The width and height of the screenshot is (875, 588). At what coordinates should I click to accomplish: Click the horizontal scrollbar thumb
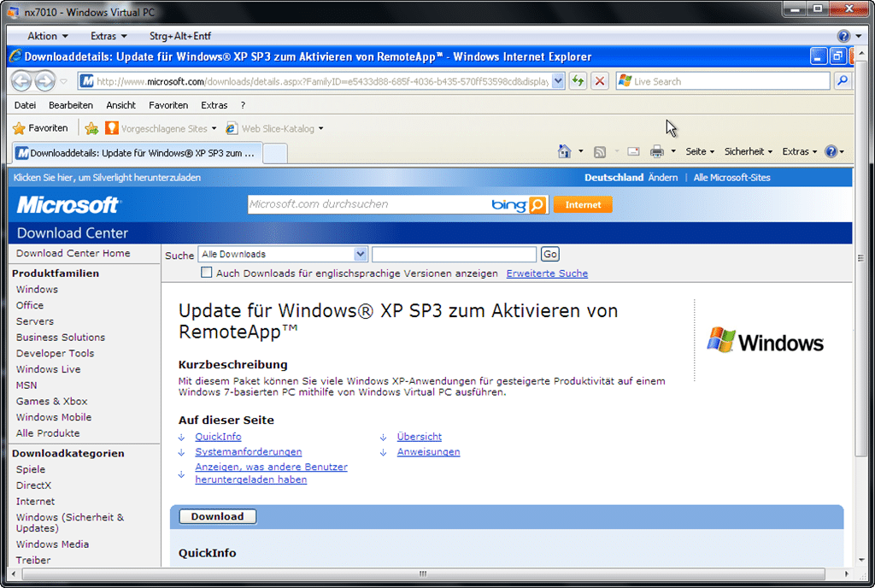(x=423, y=573)
